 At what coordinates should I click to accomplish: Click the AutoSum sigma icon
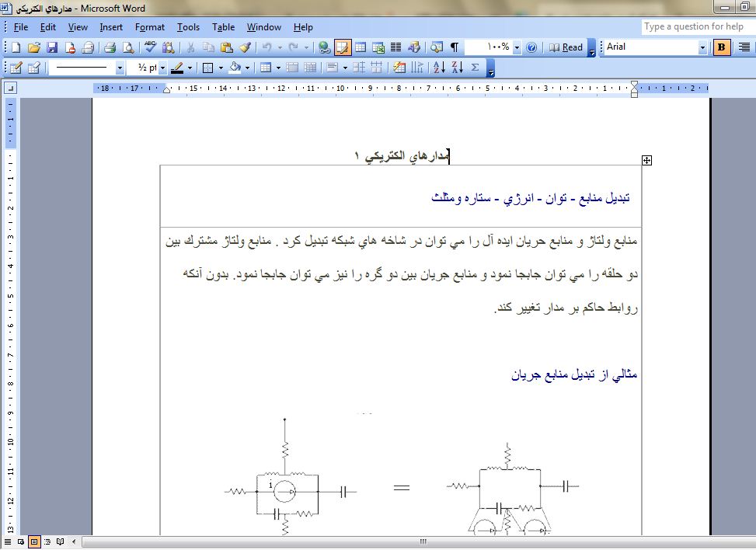(475, 68)
